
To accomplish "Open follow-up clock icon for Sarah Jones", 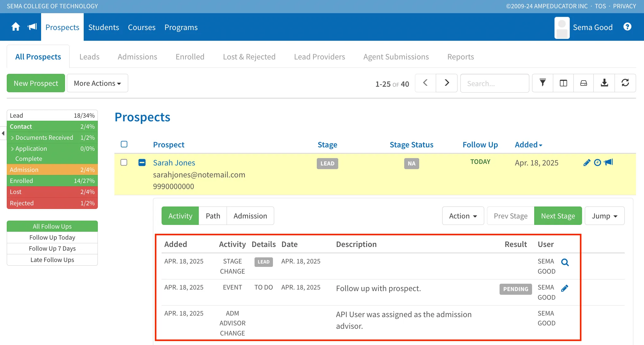I will [597, 163].
